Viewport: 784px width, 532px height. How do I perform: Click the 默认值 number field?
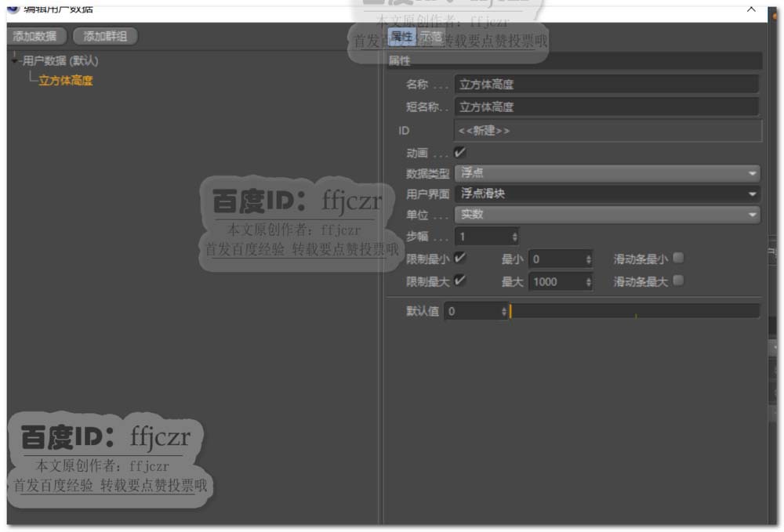(472, 311)
